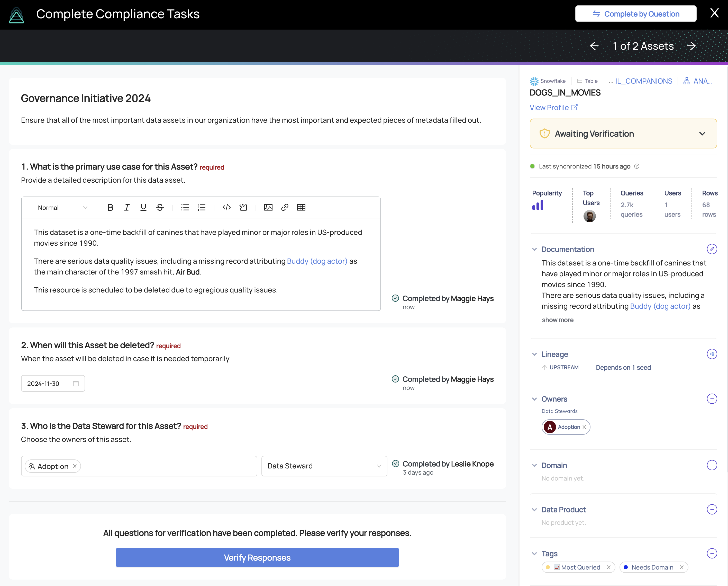Image resolution: width=728 pixels, height=586 pixels.
Task: Toggle underline formatting
Action: [x=143, y=207]
